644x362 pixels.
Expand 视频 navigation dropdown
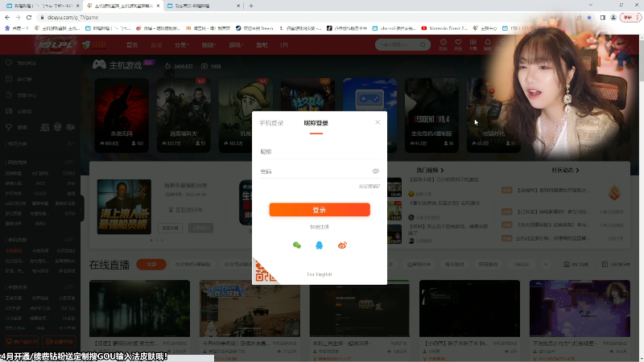pyautogui.click(x=208, y=45)
